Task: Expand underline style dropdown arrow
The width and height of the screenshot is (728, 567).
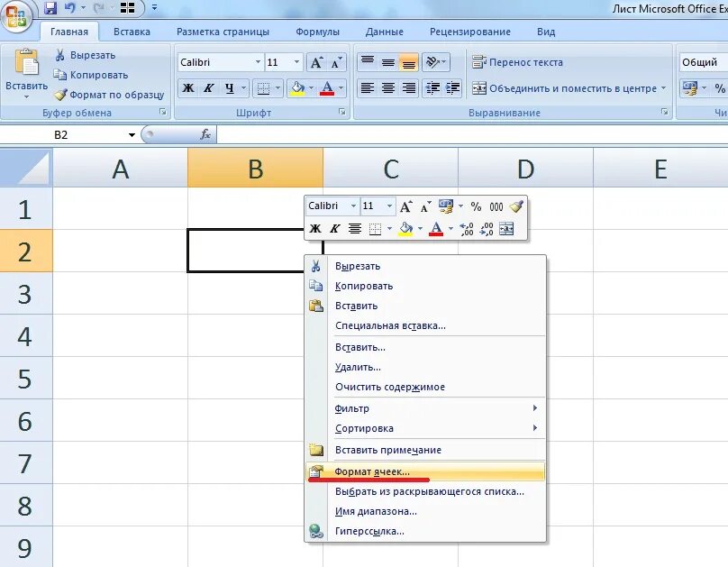Action: [244, 88]
